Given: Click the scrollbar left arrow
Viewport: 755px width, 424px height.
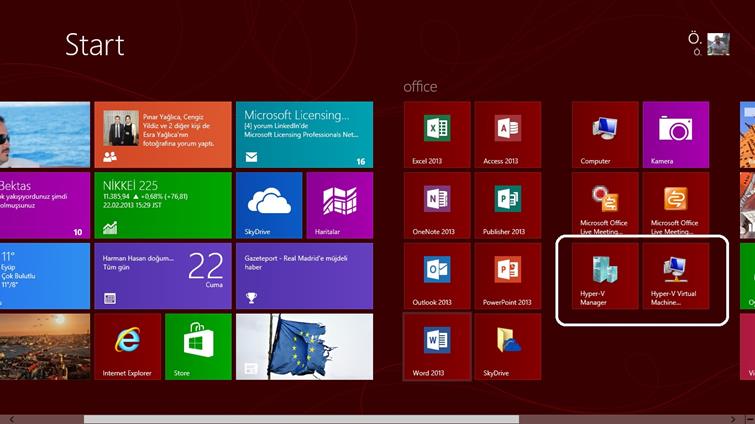Looking at the screenshot, I should [x=12, y=419].
